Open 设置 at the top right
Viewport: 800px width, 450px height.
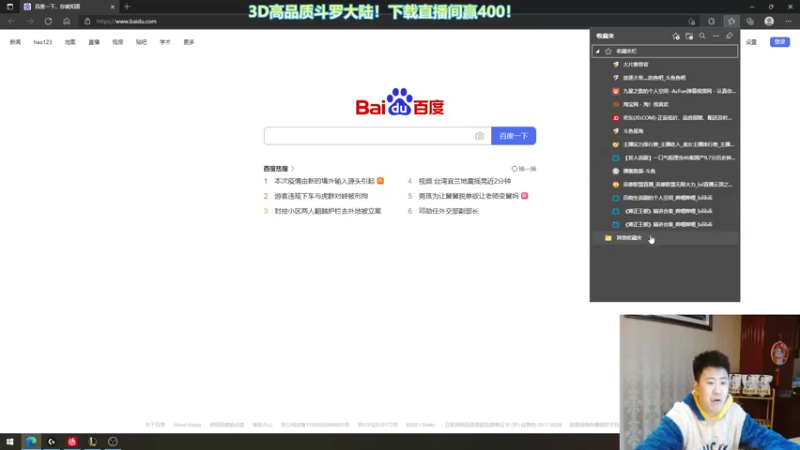pyautogui.click(x=752, y=42)
